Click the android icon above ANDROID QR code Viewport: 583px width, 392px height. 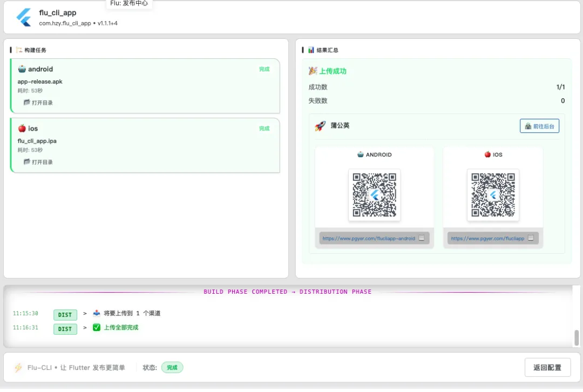pos(360,154)
